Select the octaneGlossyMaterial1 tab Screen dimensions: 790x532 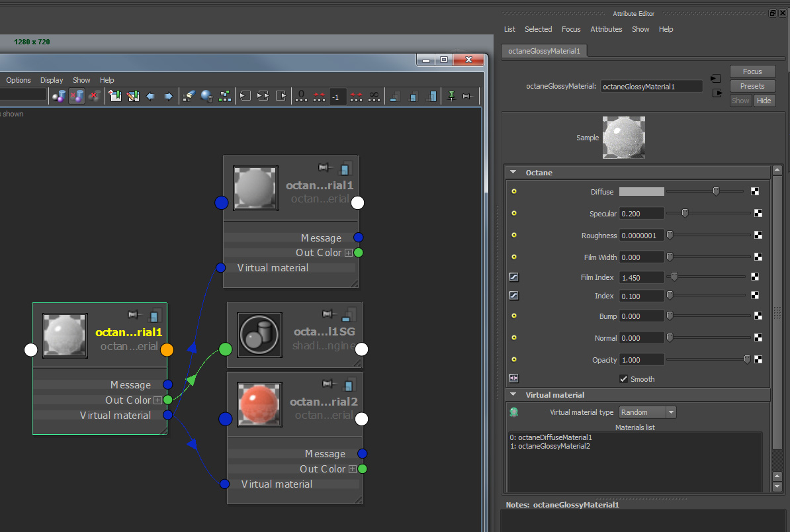click(x=544, y=51)
